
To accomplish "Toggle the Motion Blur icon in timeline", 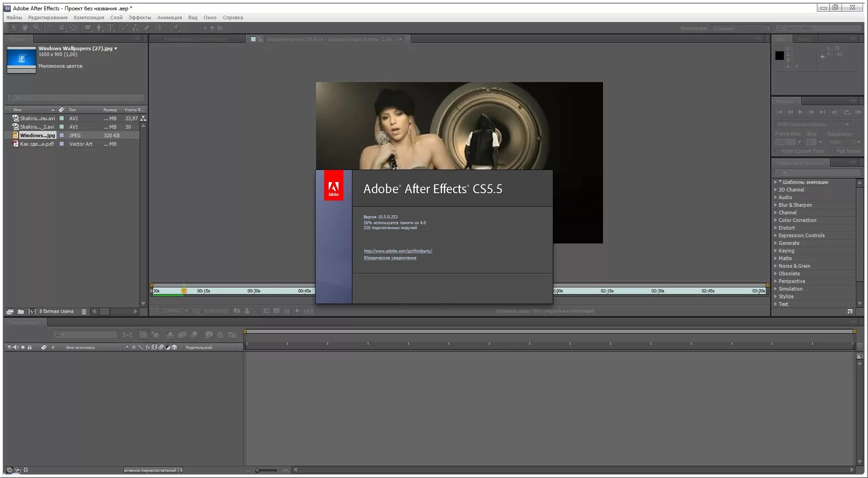I will pyautogui.click(x=193, y=335).
